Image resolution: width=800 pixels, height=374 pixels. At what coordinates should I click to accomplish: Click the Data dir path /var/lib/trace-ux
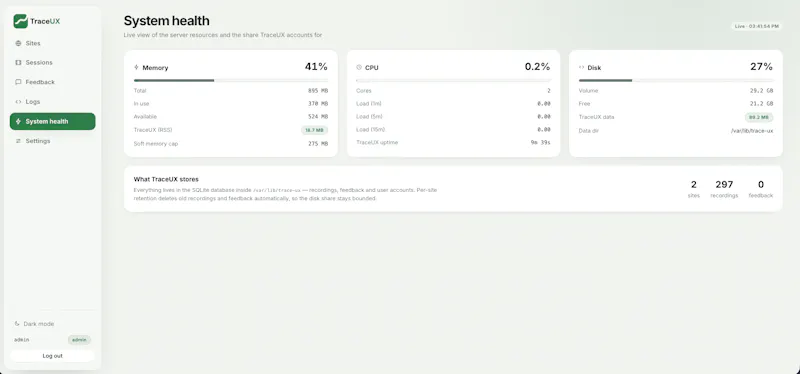pos(752,131)
